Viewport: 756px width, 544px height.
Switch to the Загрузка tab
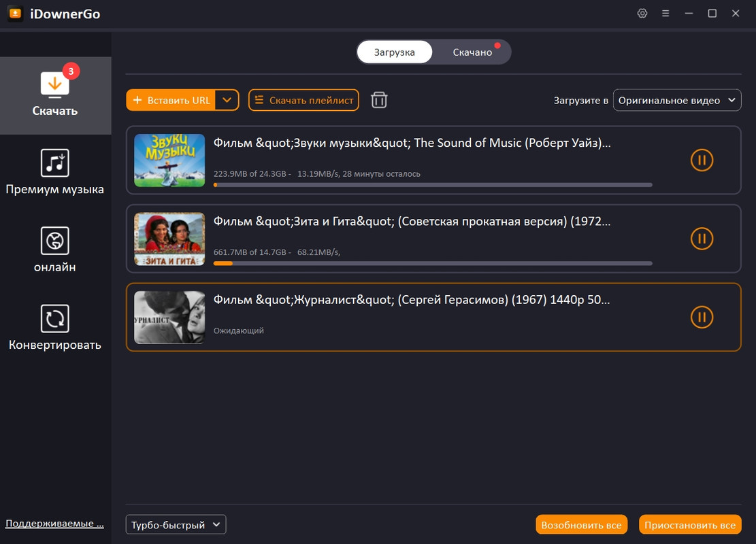[x=395, y=52]
